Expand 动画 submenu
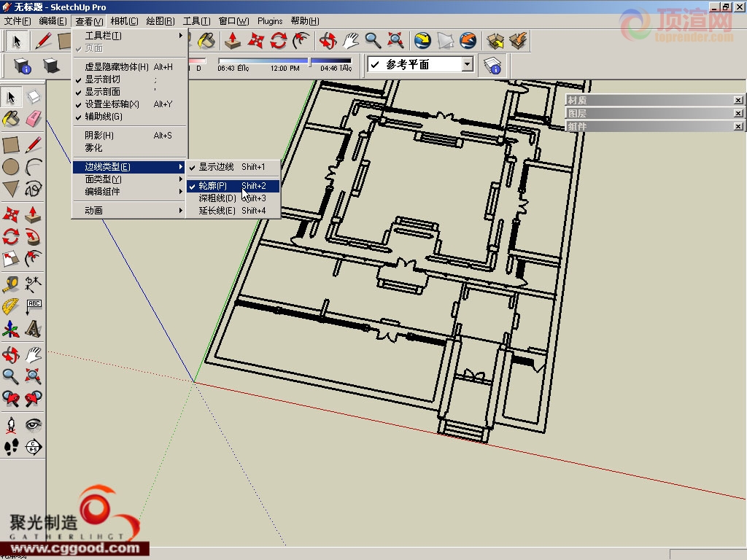The image size is (747, 560). (x=130, y=210)
